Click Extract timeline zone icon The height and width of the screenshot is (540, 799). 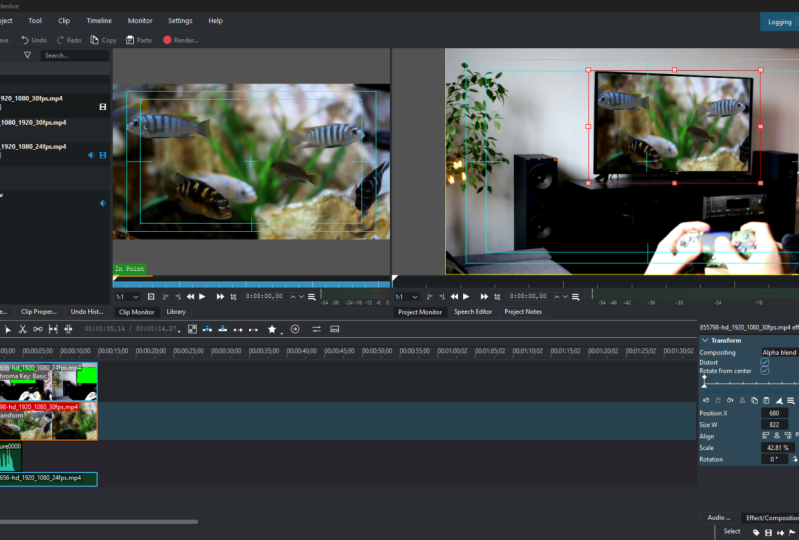tap(238, 330)
